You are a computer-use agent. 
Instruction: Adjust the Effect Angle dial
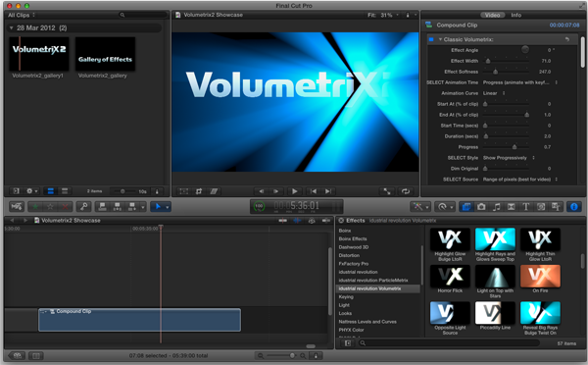point(525,49)
